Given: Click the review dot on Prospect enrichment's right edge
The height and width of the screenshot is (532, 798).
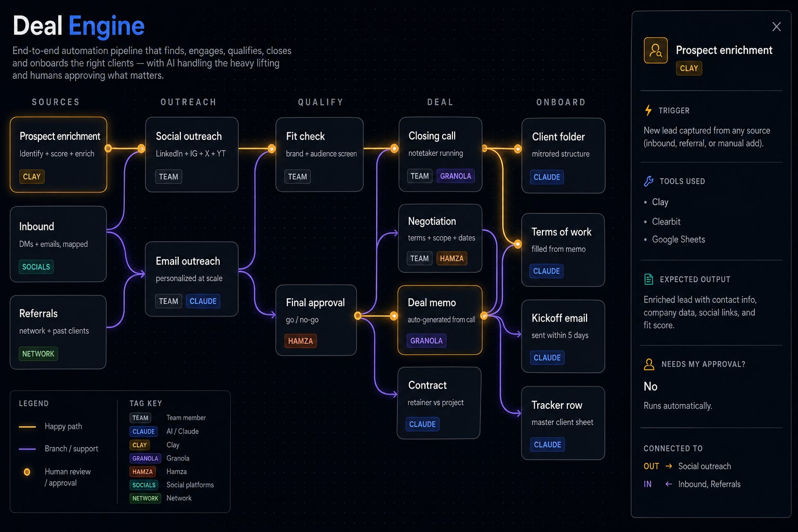Looking at the screenshot, I should coord(108,149).
